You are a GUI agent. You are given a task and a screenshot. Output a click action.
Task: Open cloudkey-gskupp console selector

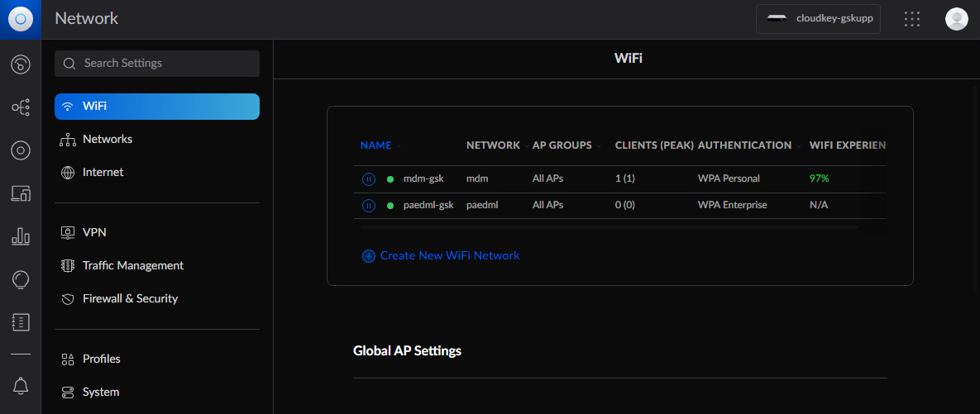(818, 19)
